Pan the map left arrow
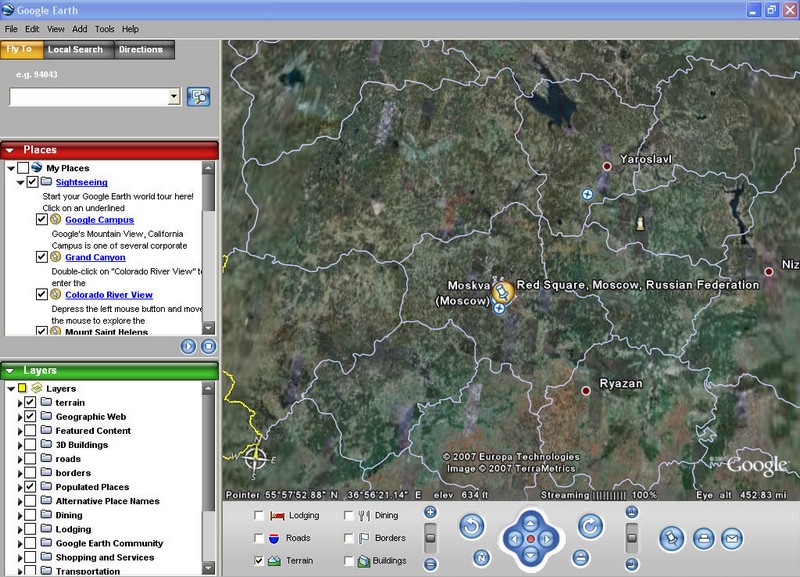The width and height of the screenshot is (800, 577). (x=514, y=539)
